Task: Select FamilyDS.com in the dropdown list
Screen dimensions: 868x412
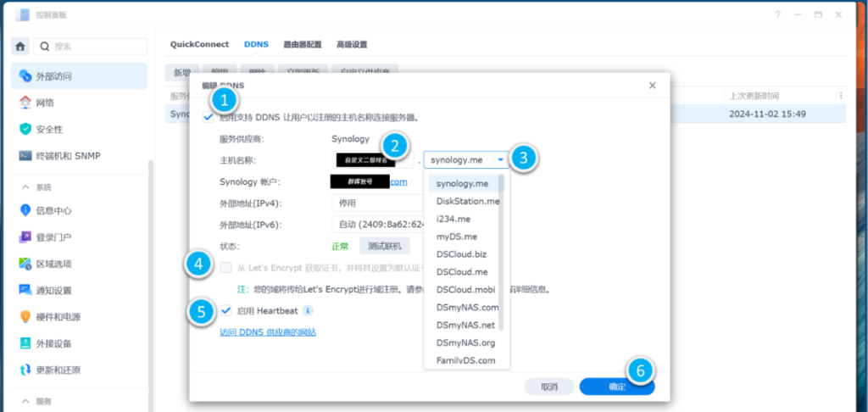Action: click(465, 360)
